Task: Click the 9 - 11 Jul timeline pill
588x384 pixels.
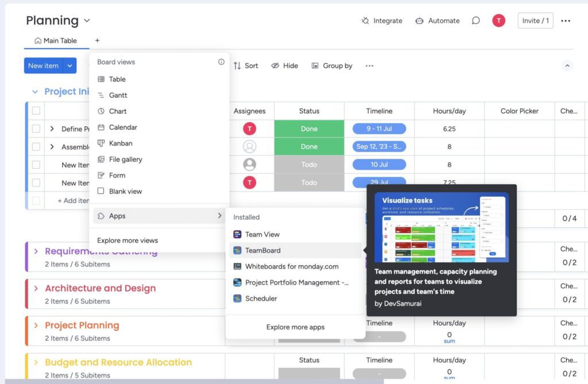Action: pyautogui.click(x=379, y=129)
